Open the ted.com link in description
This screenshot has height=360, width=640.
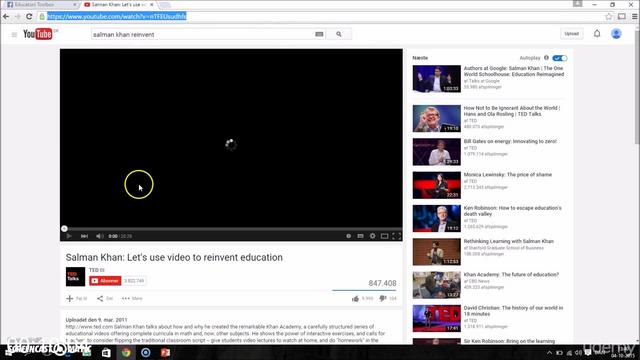click(89, 327)
